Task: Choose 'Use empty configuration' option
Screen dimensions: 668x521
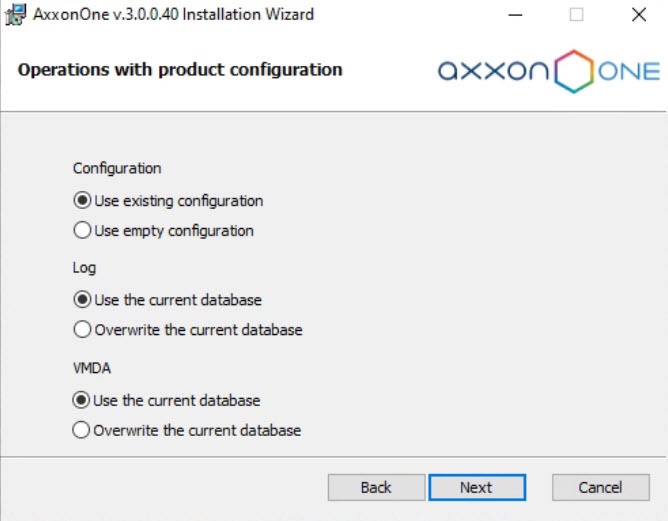Action: click(x=82, y=231)
